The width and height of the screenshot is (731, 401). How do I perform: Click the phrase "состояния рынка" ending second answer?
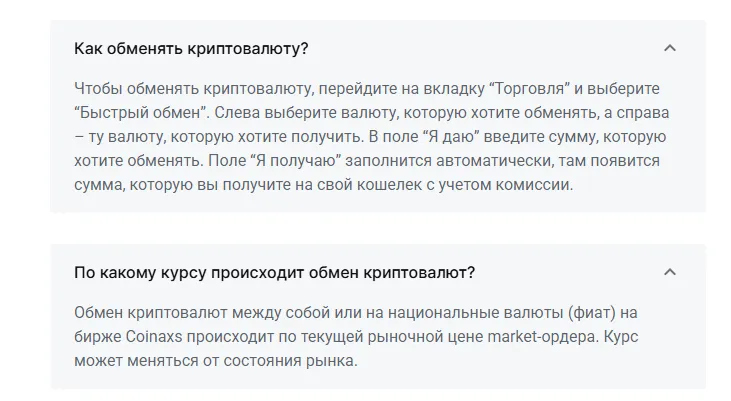click(290, 361)
